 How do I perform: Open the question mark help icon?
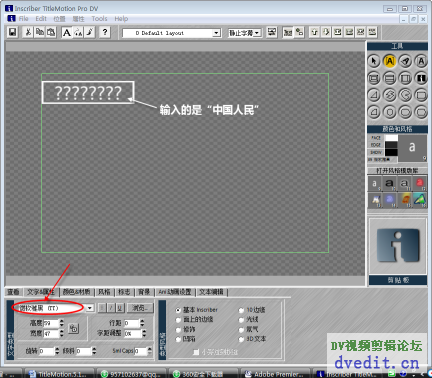(x=105, y=32)
